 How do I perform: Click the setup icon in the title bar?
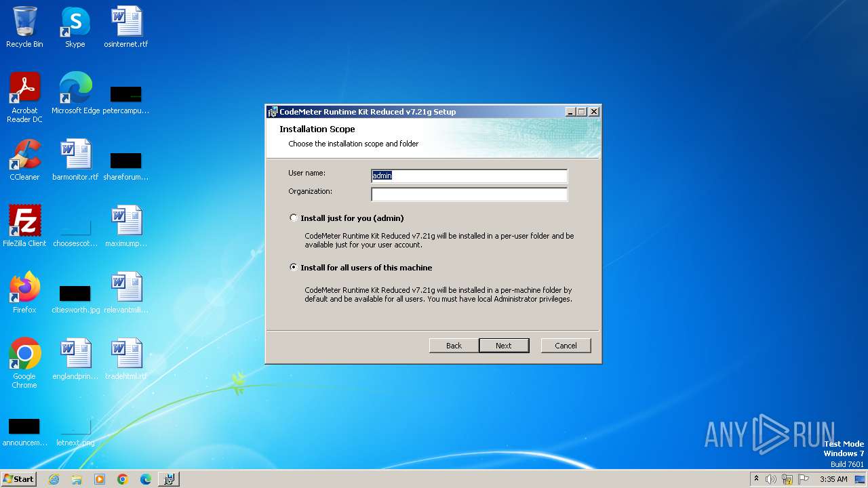pos(273,112)
